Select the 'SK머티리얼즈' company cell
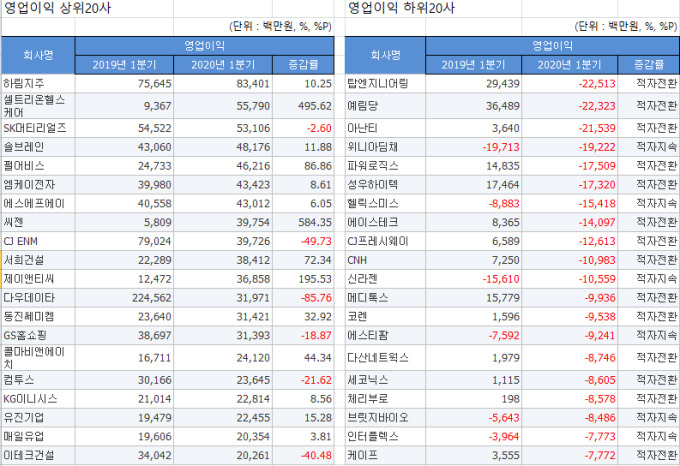 [38, 128]
